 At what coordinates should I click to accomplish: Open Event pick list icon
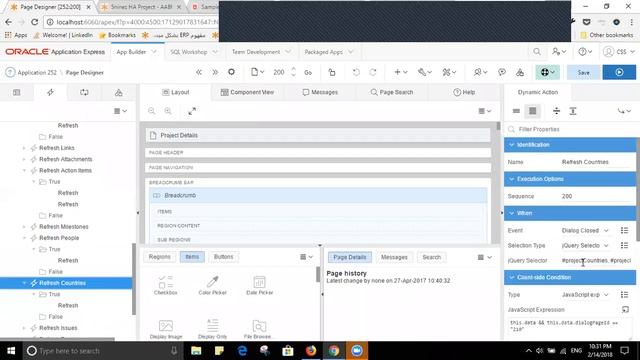624,231
